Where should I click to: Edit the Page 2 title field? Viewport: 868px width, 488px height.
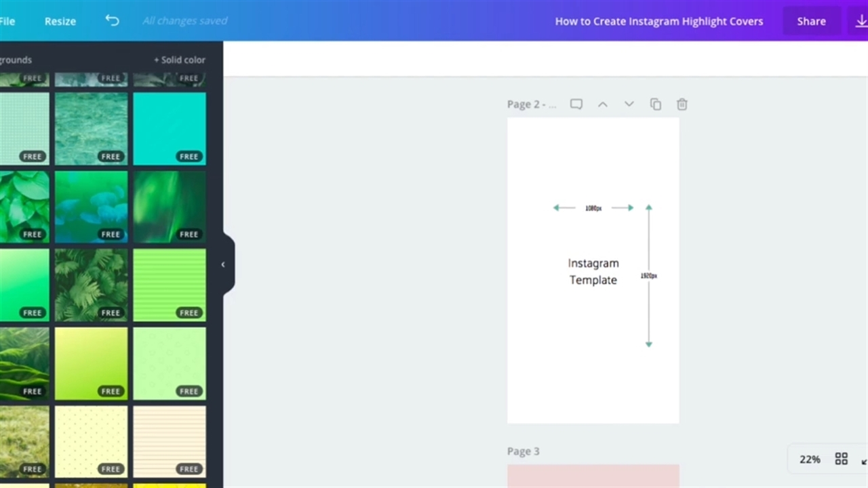pos(531,104)
